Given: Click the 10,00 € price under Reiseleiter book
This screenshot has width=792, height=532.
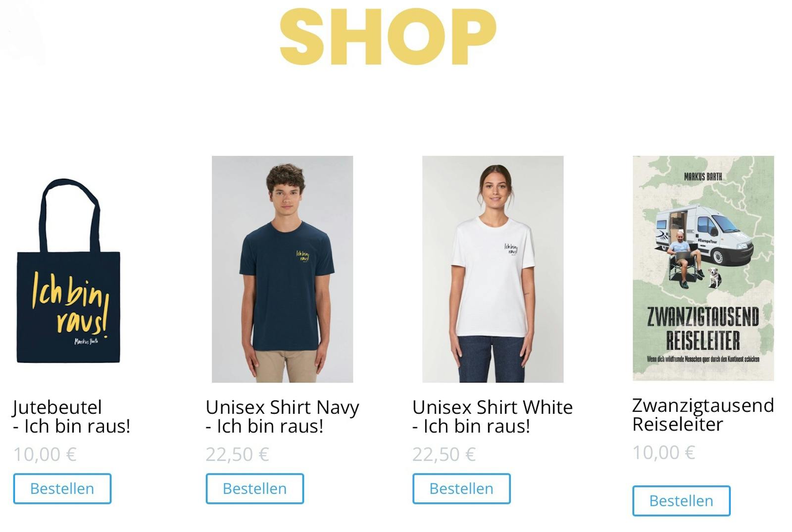Looking at the screenshot, I should tap(664, 452).
